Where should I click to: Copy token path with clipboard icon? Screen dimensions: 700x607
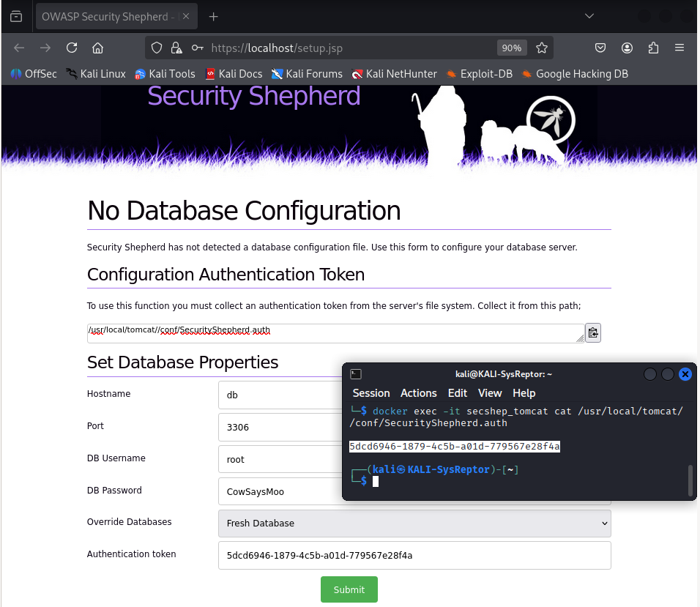pyautogui.click(x=593, y=333)
